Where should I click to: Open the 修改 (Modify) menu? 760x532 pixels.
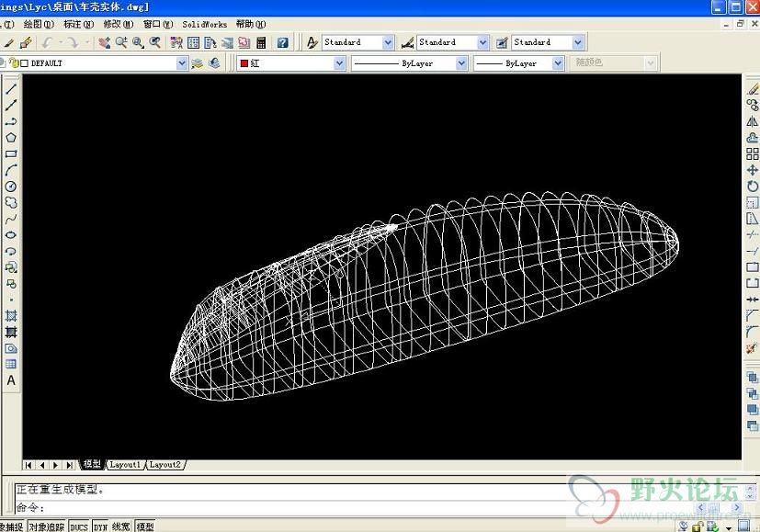click(x=119, y=24)
